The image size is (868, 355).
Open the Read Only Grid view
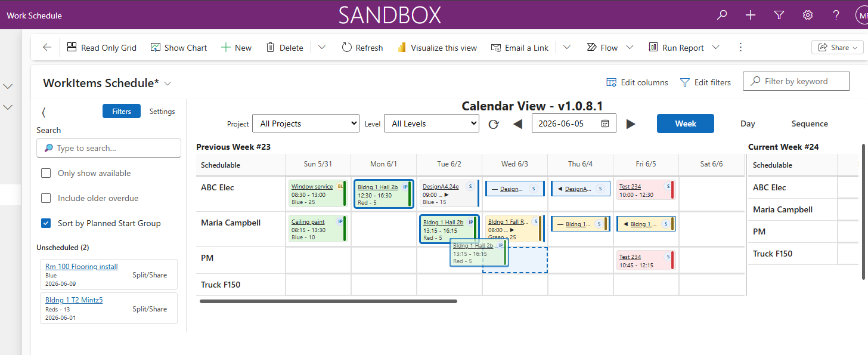pos(101,48)
